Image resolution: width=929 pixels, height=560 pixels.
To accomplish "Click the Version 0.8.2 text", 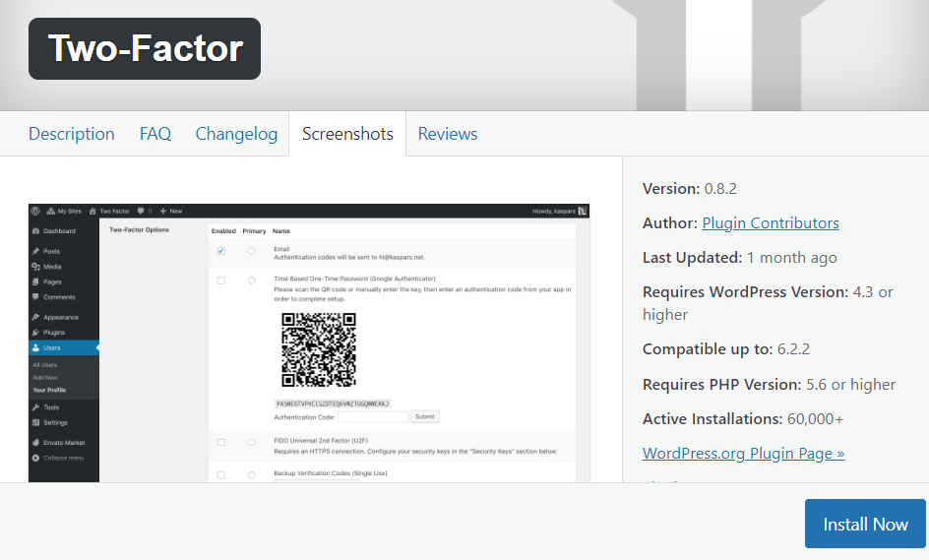I will pyautogui.click(x=690, y=188).
